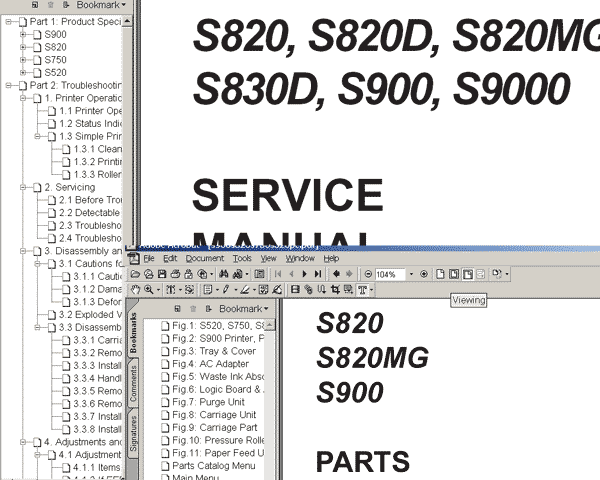Select the Note tool
The height and width of the screenshot is (480, 600).
point(208,290)
